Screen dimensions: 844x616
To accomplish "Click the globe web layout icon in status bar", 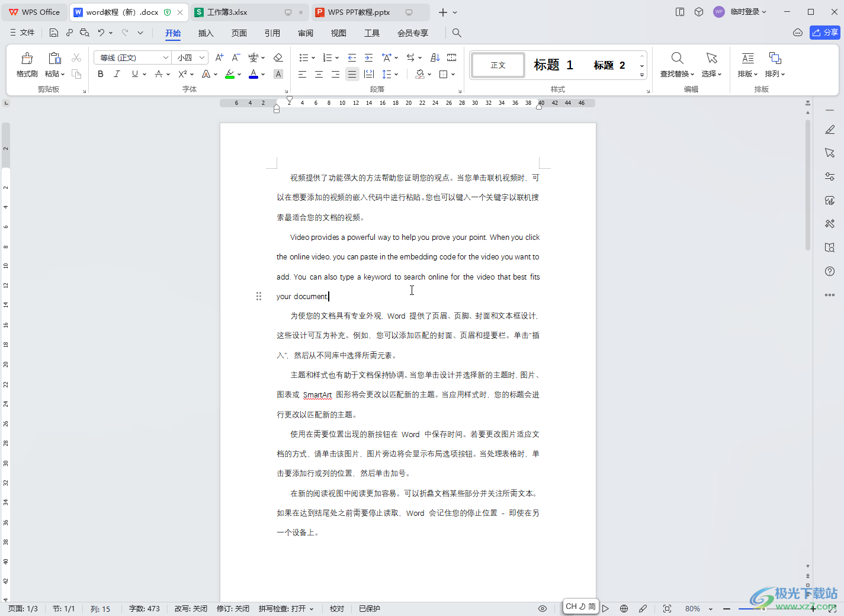I will click(624, 608).
